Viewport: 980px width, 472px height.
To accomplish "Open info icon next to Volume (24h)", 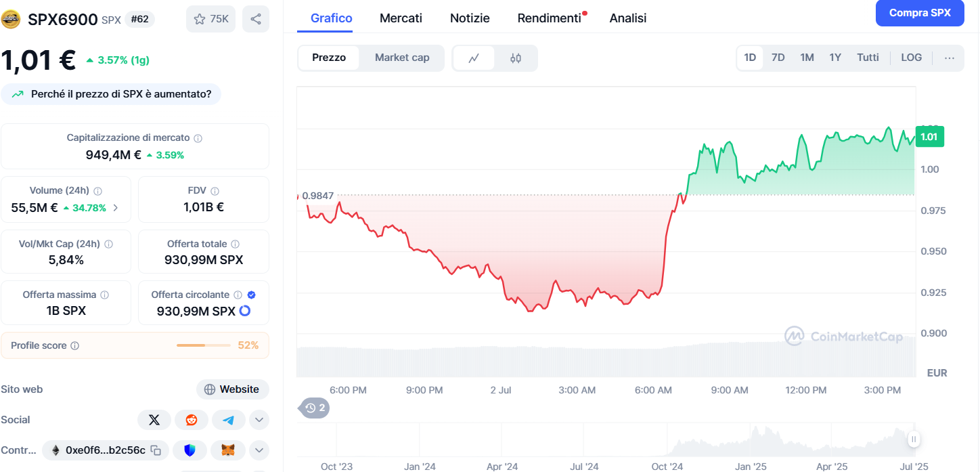I will pos(98,191).
